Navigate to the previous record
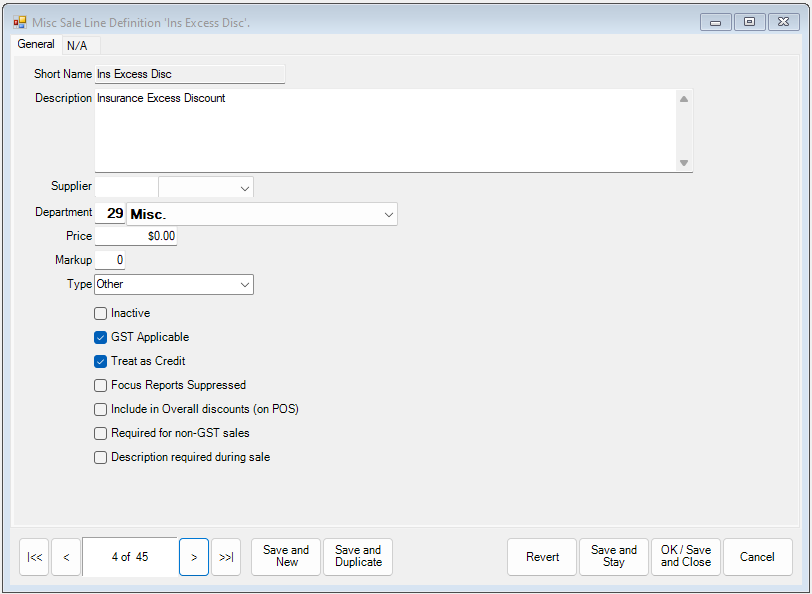The height and width of the screenshot is (594, 812). coord(66,557)
